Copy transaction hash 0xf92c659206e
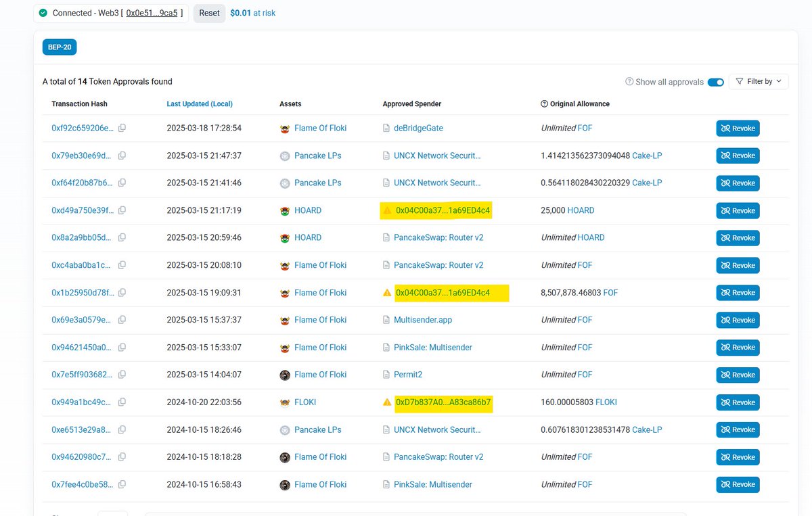 click(x=122, y=128)
